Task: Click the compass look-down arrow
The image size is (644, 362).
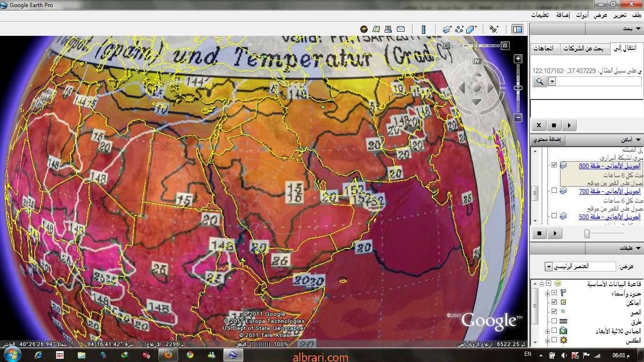Action: pyautogui.click(x=476, y=101)
